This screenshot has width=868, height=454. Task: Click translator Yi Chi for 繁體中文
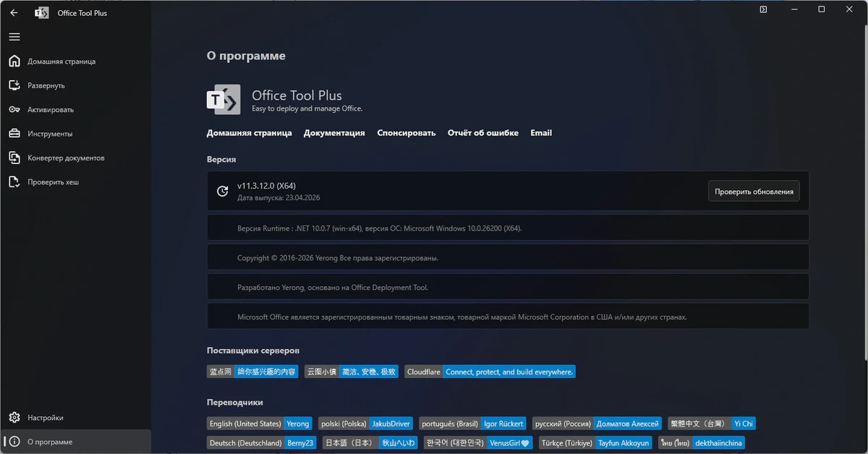[x=743, y=424]
